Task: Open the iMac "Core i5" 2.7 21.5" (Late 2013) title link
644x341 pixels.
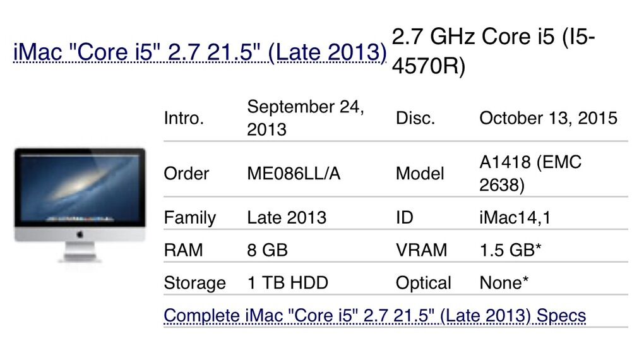Action: click(200, 52)
